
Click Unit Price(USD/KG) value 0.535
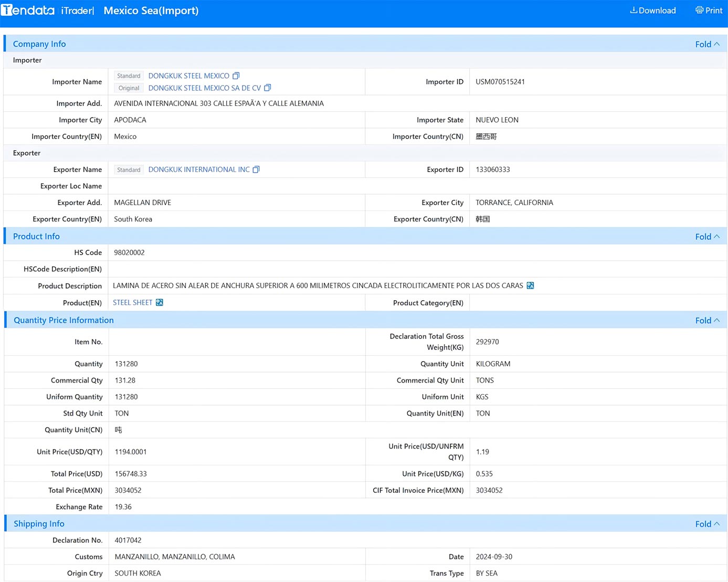[x=484, y=474]
